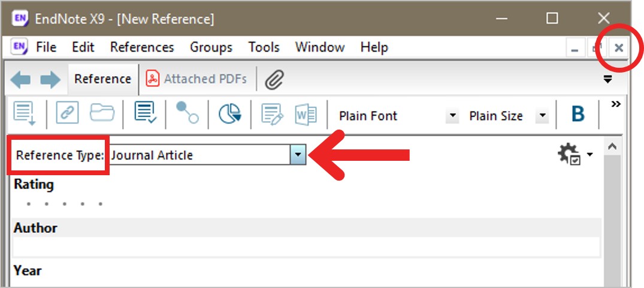Open the References menu
The height and width of the screenshot is (288, 644).
142,47
